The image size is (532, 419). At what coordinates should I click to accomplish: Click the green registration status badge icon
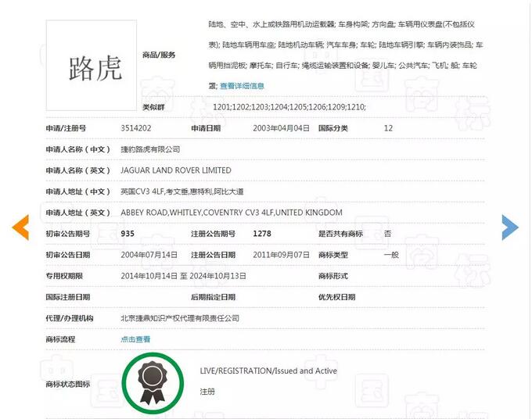pos(153,383)
